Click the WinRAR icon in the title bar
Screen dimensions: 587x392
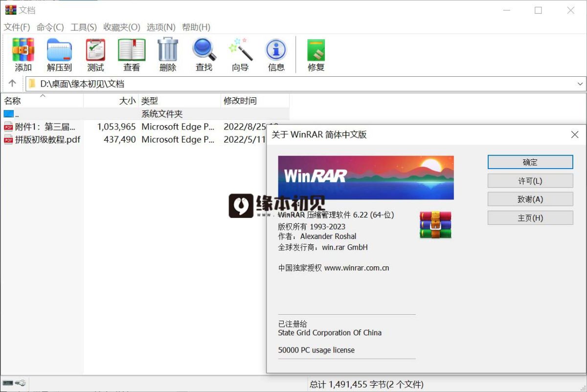click(x=11, y=10)
